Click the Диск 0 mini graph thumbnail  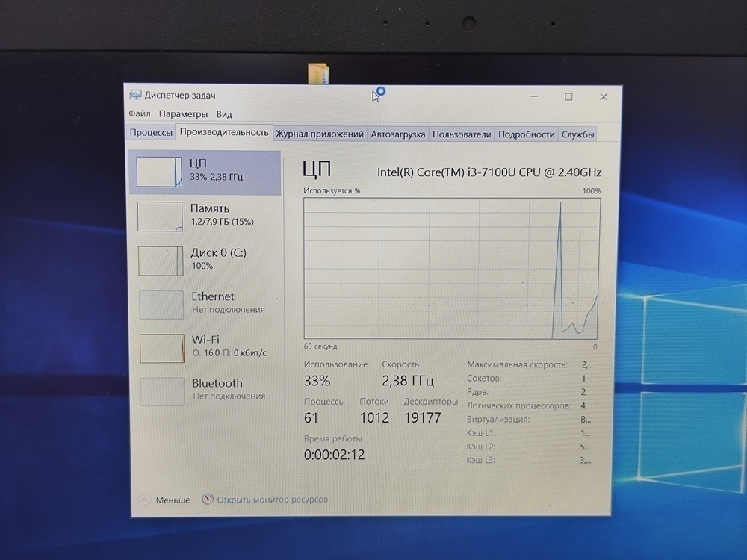(x=161, y=261)
